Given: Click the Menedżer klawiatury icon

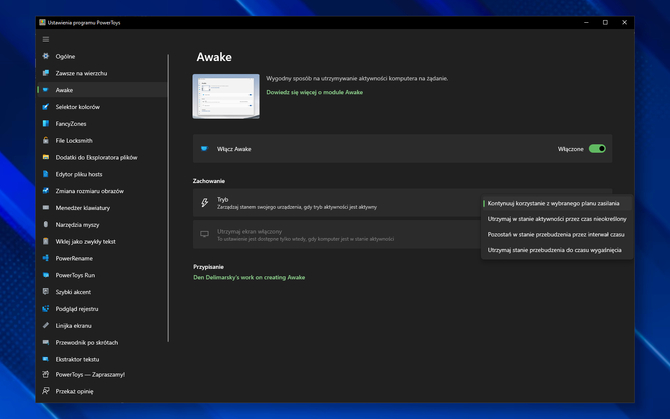Looking at the screenshot, I should (46, 208).
